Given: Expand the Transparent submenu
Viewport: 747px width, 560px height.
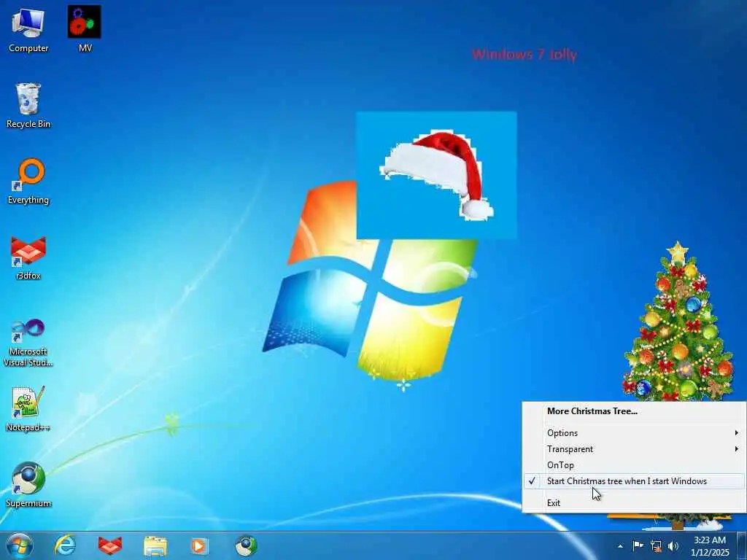Looking at the screenshot, I should point(634,449).
